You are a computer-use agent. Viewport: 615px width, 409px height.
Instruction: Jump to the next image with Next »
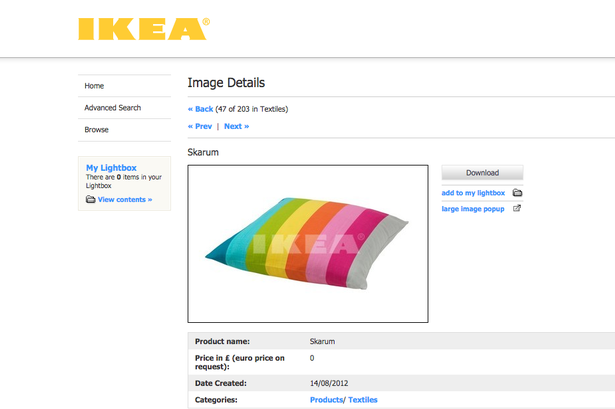click(236, 127)
